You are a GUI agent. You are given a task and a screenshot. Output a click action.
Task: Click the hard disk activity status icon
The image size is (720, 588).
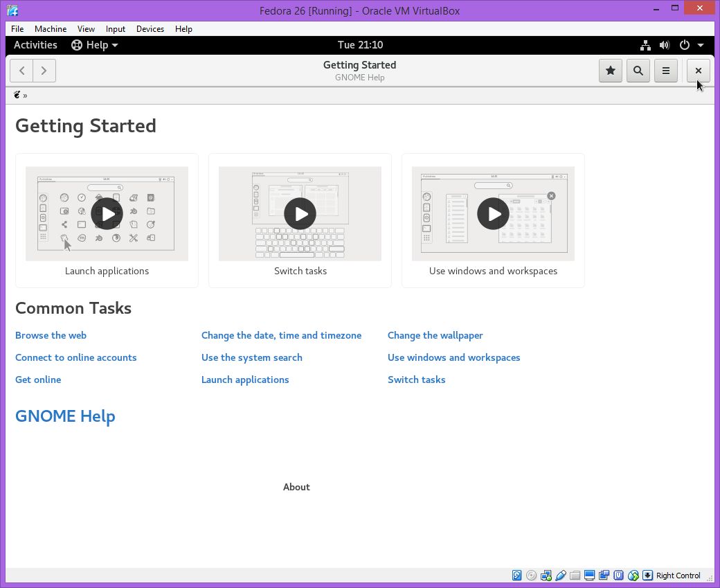(x=516, y=575)
